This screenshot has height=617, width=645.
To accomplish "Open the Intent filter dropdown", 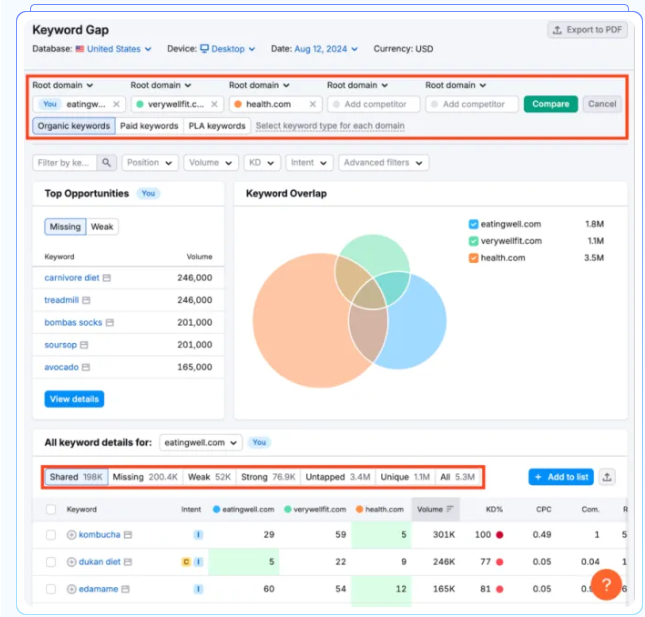I will click(x=309, y=162).
